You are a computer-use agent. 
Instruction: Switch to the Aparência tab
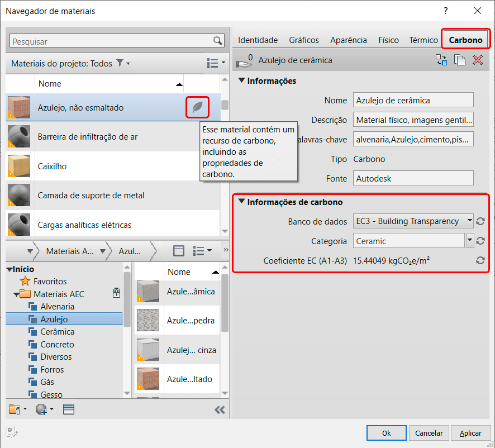348,40
